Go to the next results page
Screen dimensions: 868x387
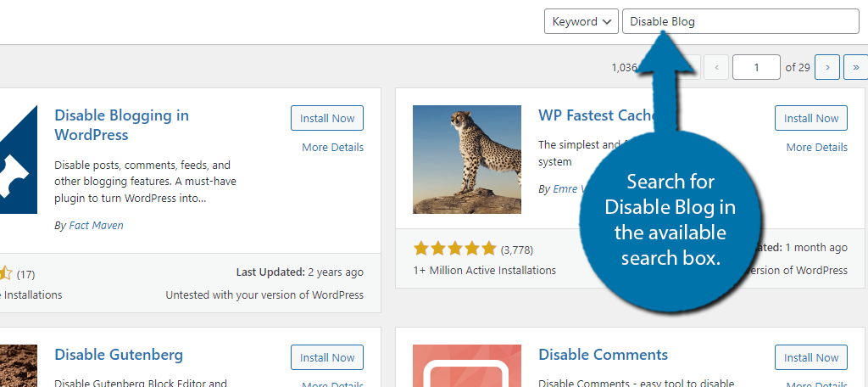coord(827,67)
